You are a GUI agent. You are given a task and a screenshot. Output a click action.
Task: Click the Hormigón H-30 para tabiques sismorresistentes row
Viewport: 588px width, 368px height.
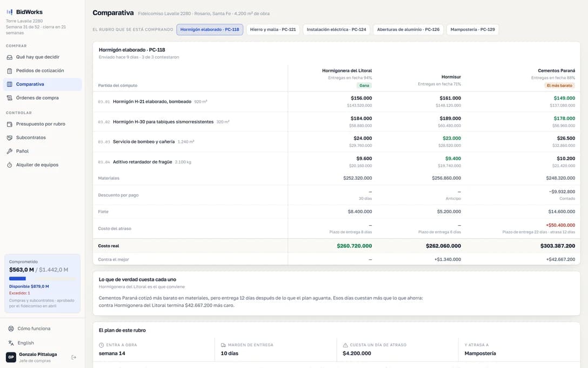tap(336, 122)
